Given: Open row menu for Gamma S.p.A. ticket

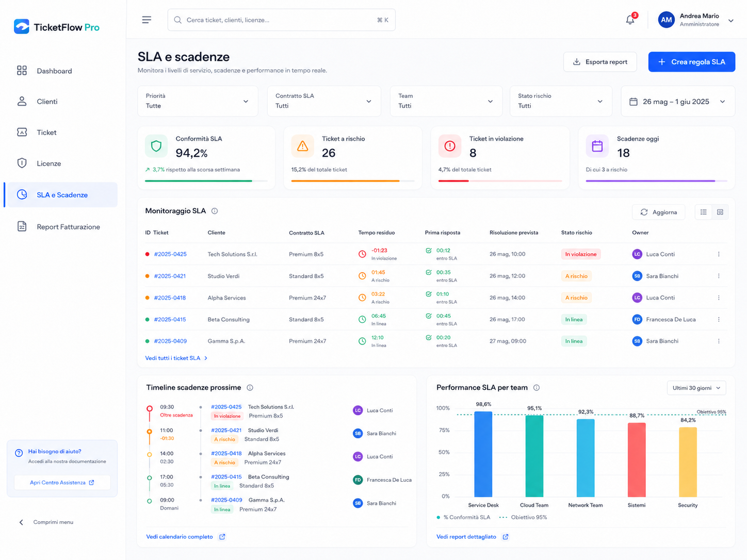Looking at the screenshot, I should pos(719,341).
